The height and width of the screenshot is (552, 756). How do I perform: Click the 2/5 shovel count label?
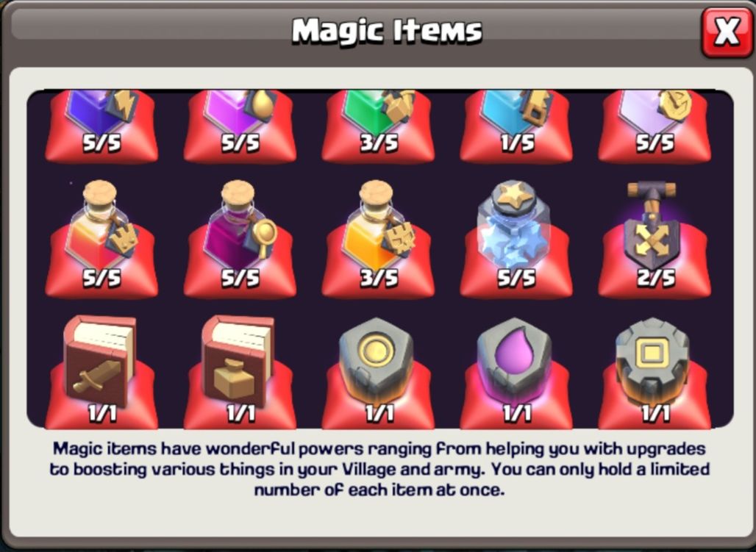[655, 278]
